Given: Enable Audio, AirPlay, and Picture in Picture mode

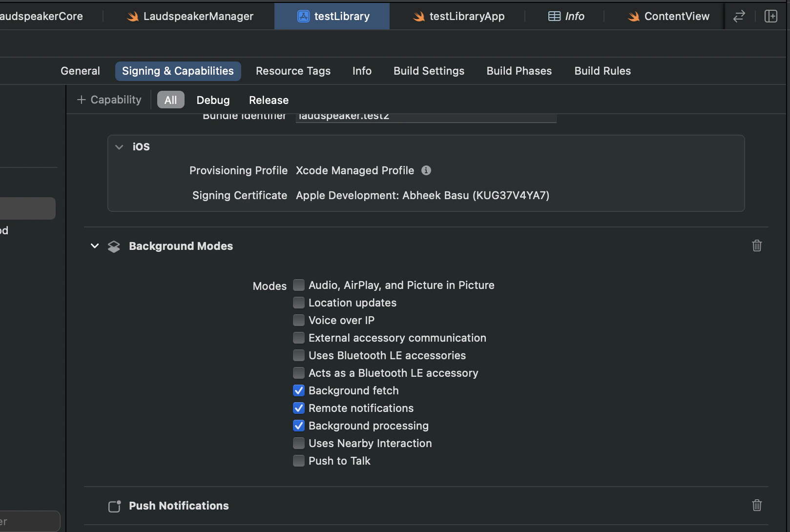Looking at the screenshot, I should tap(299, 285).
